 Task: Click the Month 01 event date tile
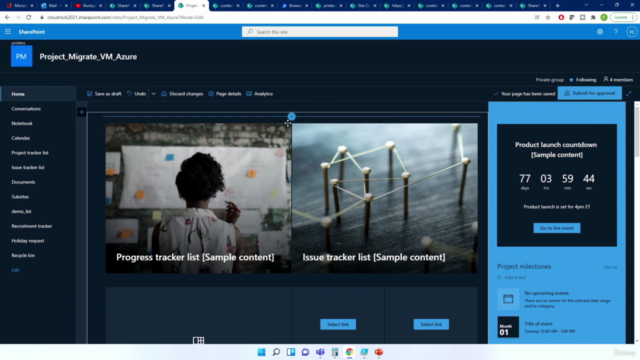(x=508, y=327)
